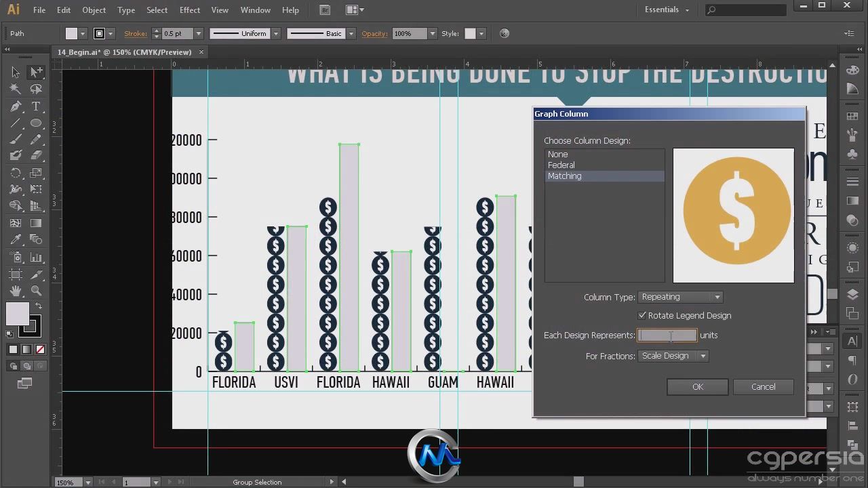Click the Each Design Represents units field

(x=667, y=335)
